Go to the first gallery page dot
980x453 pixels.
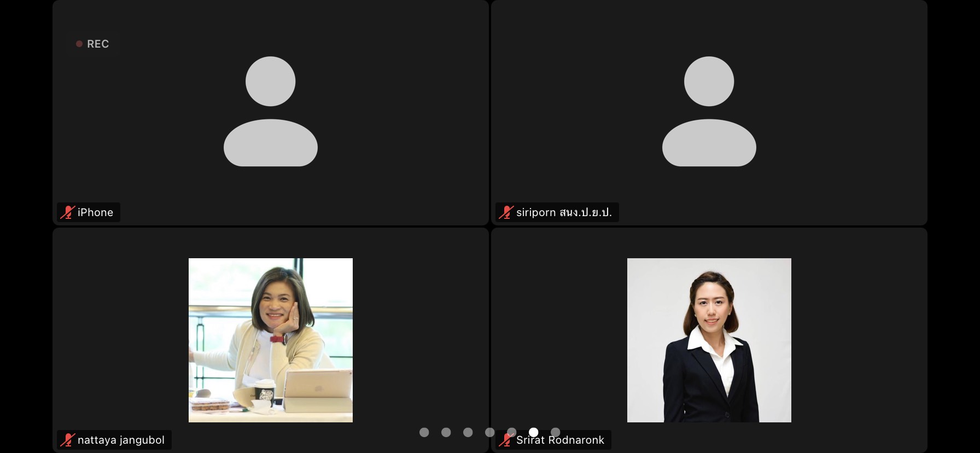coord(424,432)
